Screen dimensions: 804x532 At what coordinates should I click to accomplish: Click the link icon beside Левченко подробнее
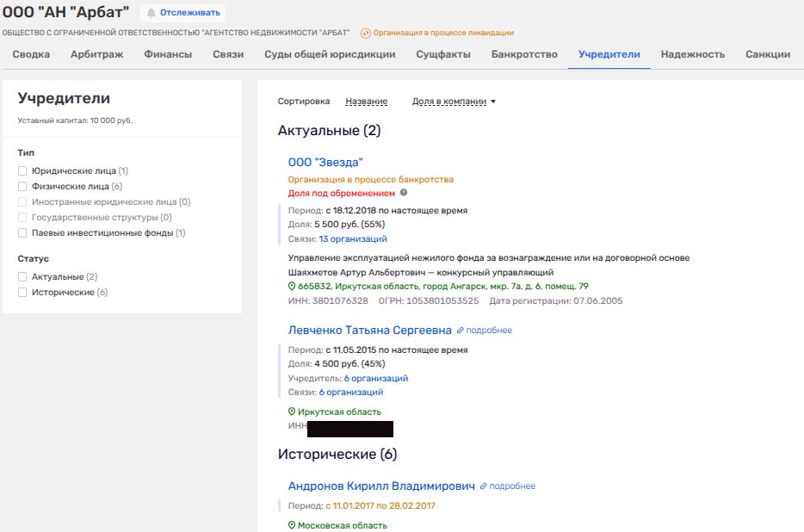[461, 331]
